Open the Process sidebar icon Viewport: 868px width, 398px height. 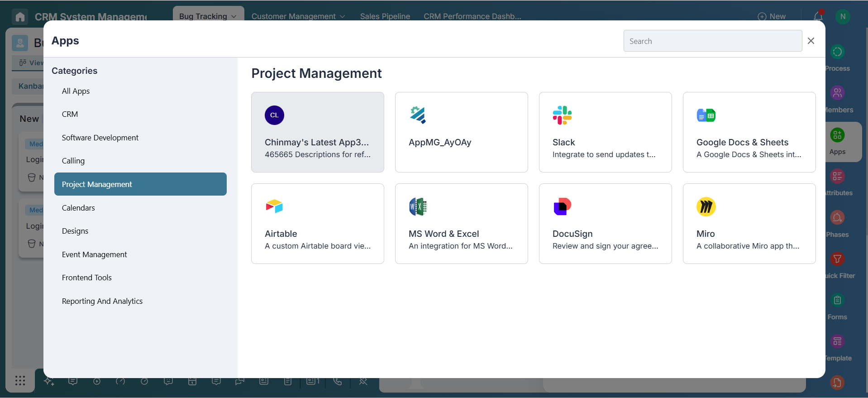tap(837, 52)
